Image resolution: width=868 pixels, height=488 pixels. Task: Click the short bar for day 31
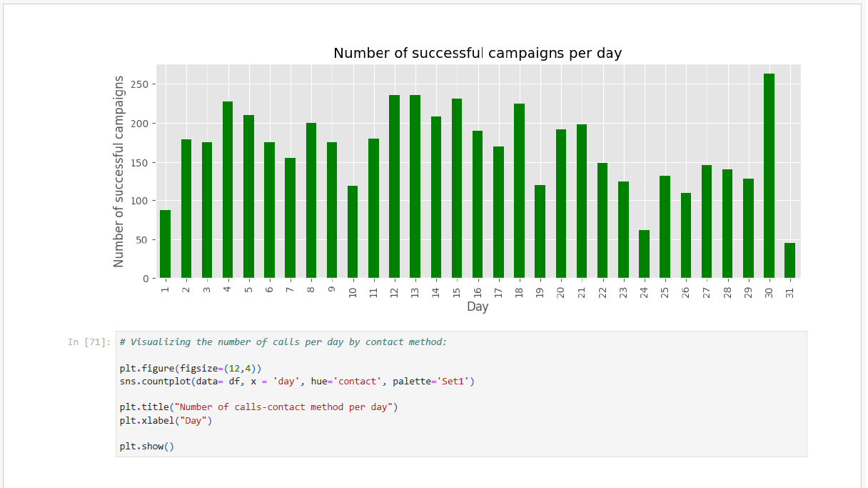coord(789,261)
